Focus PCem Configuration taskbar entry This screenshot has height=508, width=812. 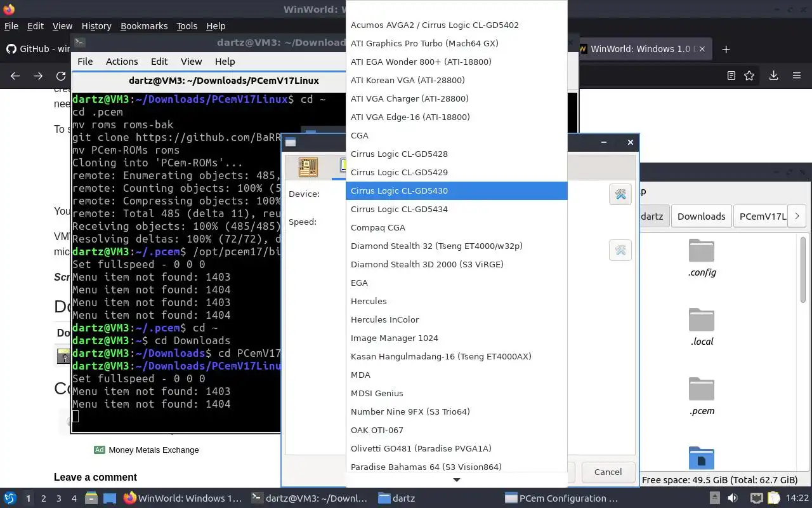561,498
